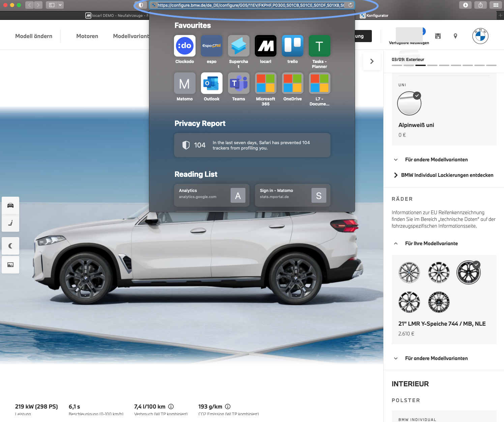Open the OneDrive favourite
This screenshot has width=504, height=422.
click(x=292, y=83)
